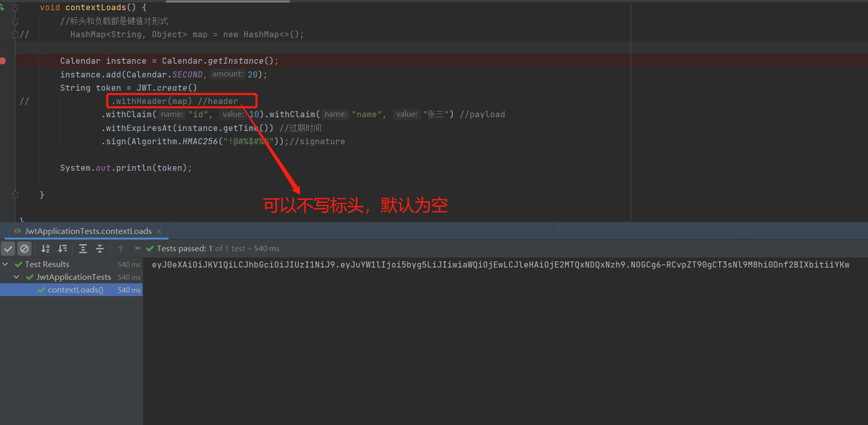Screen dimensions: 868x425
Task: Click the run tab's test configuration icon
Action: click(17, 231)
